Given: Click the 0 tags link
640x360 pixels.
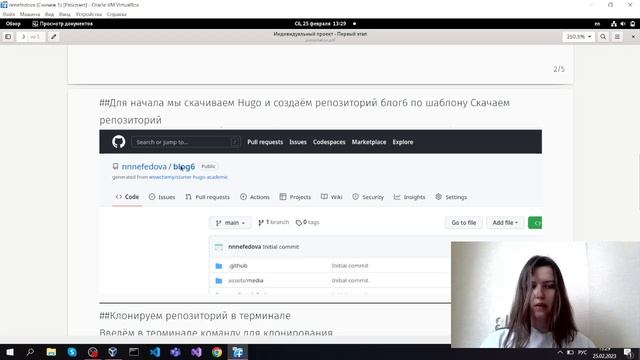Looking at the screenshot, I should 308,222.
